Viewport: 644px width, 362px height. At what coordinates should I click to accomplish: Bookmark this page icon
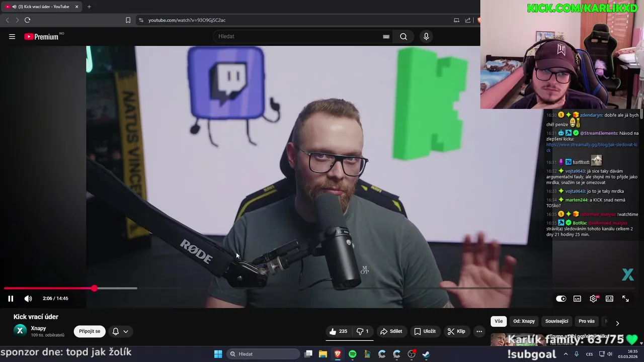tap(128, 20)
